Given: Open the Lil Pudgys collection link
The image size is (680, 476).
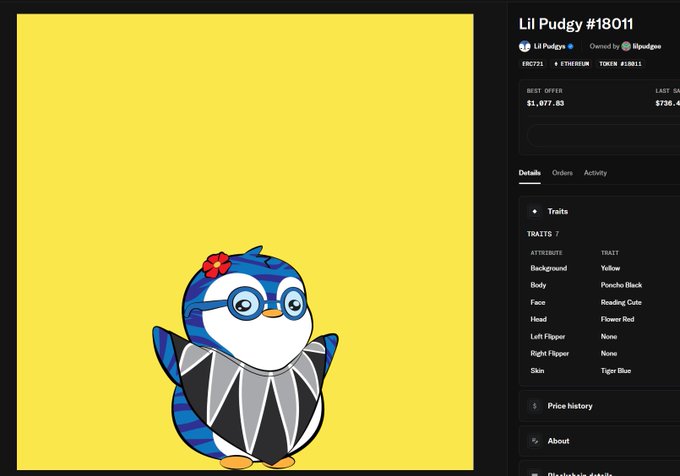Looking at the screenshot, I should point(549,46).
